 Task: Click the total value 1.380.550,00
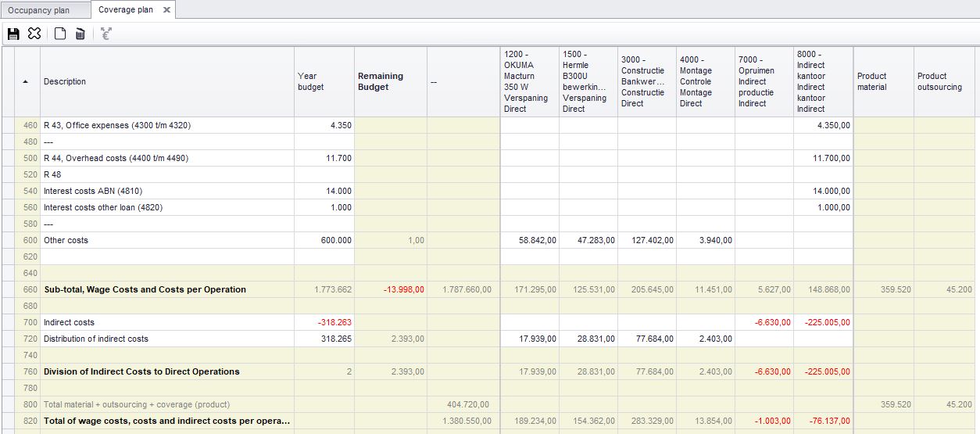coord(463,421)
